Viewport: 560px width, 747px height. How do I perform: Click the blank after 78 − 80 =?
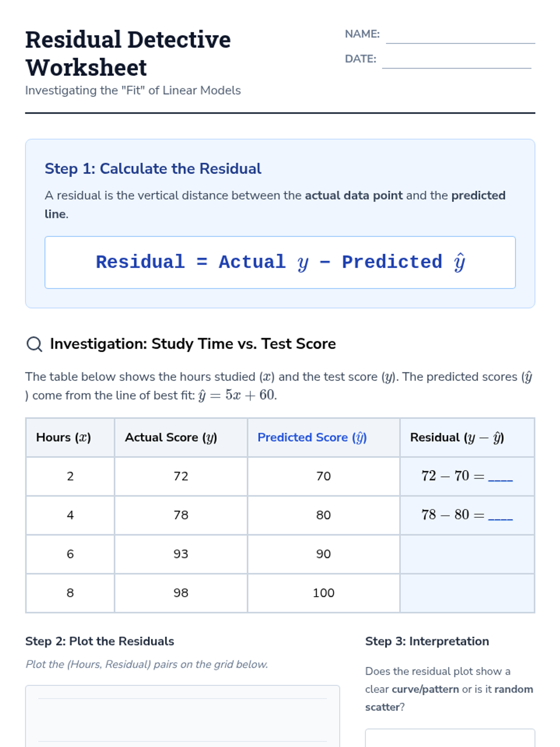click(500, 516)
